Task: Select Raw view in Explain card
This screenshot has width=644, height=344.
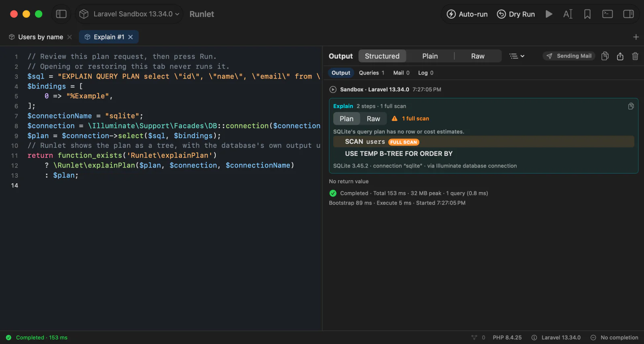Action: point(374,119)
